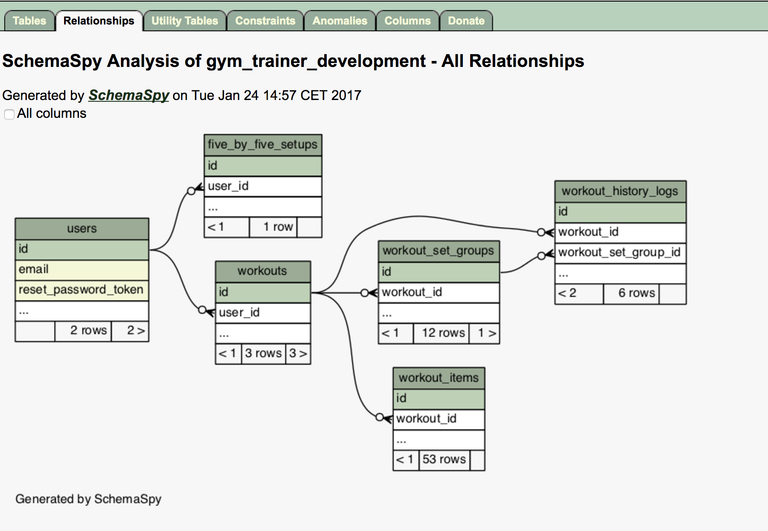
Task: Open the workouts table header
Action: tap(263, 271)
